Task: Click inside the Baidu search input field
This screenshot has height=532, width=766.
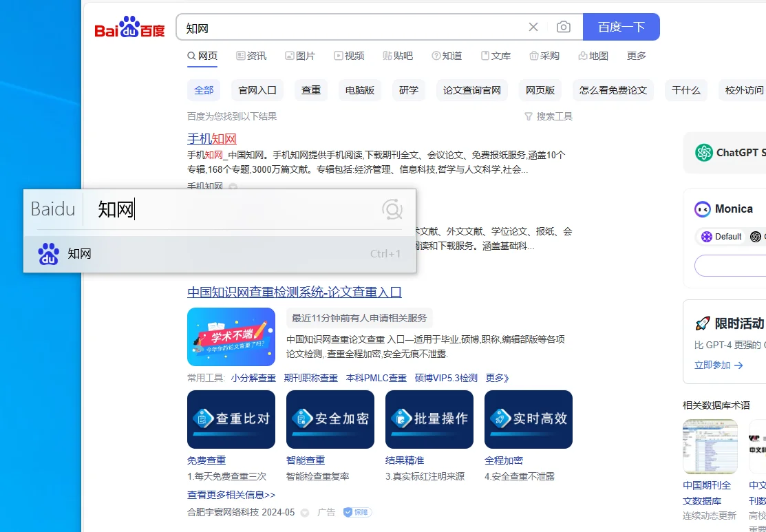Action: click(x=310, y=27)
